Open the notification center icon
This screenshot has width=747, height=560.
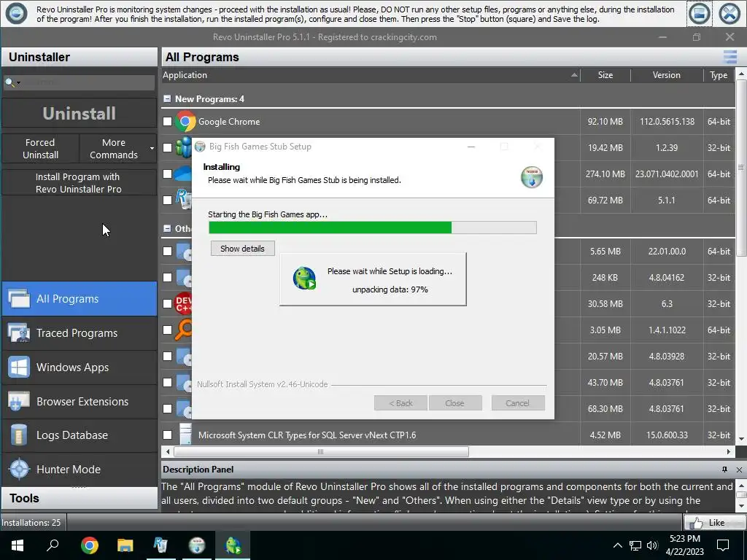point(723,545)
